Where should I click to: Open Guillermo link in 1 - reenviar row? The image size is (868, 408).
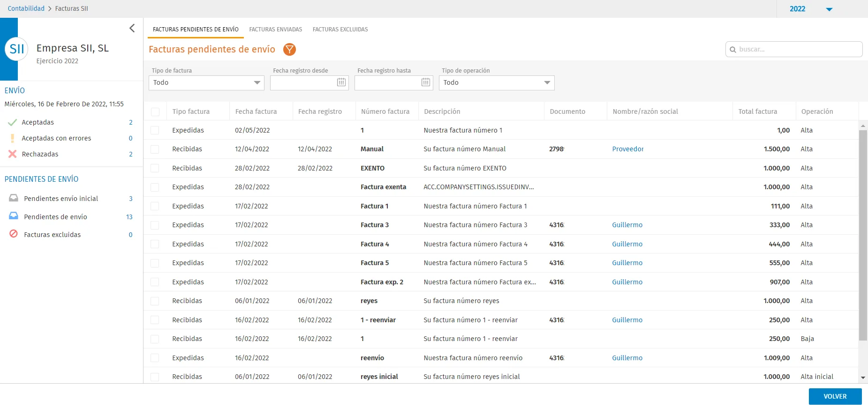point(627,320)
